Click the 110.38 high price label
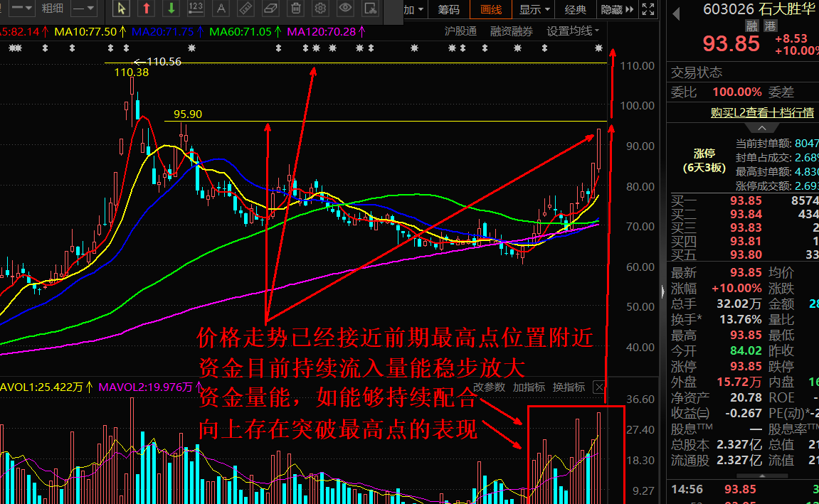The height and width of the screenshot is (504, 819). click(132, 73)
